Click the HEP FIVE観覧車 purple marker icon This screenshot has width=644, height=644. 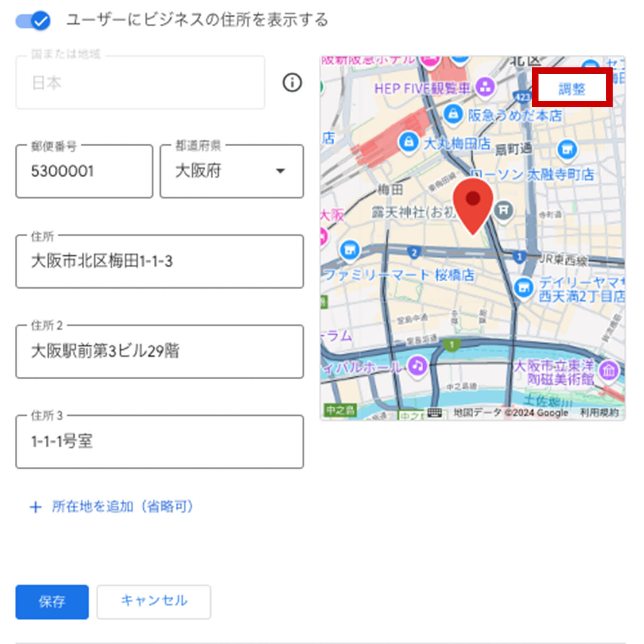[485, 87]
